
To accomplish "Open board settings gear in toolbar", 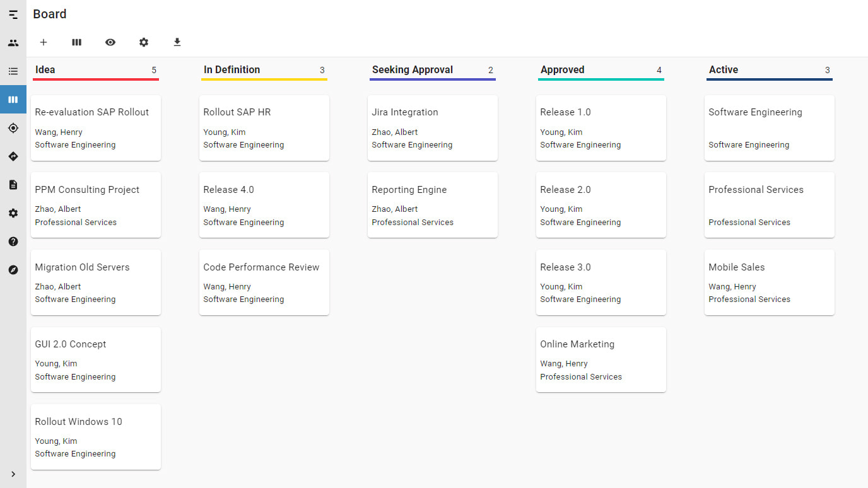I will point(144,42).
